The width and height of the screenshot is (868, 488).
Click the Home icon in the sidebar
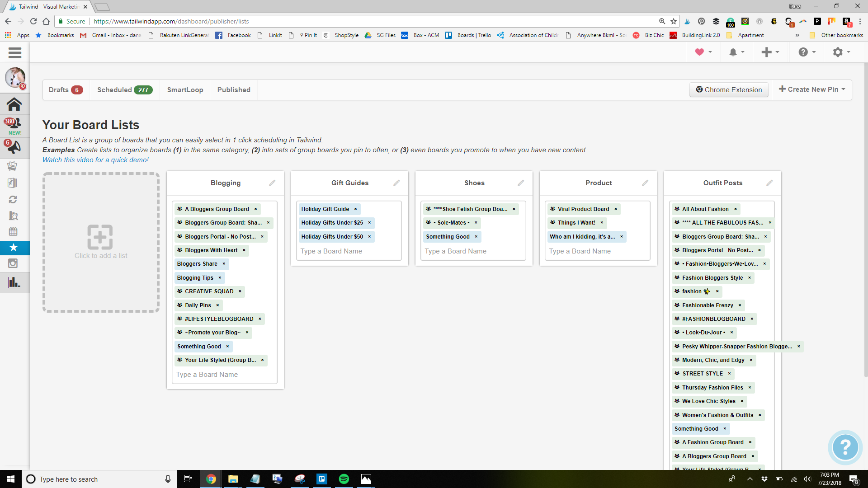coord(14,104)
